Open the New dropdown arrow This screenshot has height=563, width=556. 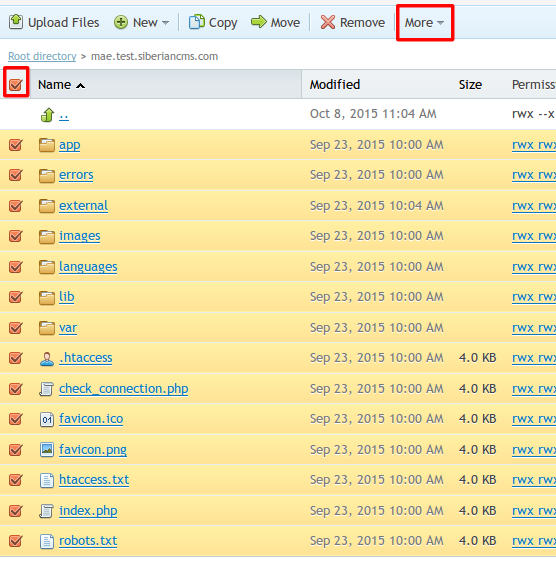click(165, 23)
